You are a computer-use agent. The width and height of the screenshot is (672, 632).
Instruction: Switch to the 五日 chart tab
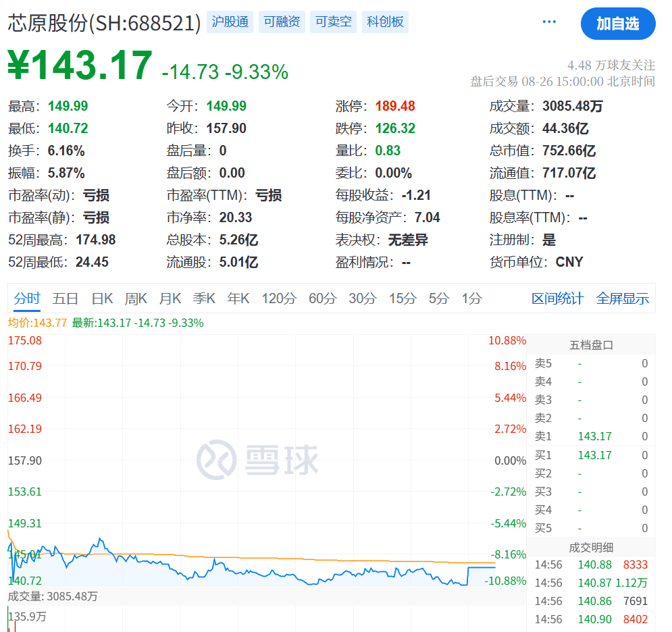(x=65, y=298)
